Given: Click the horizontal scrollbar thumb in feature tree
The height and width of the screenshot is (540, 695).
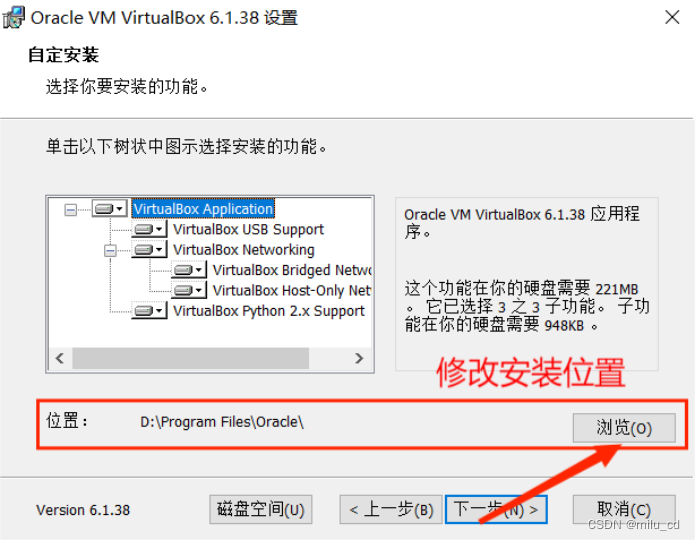Looking at the screenshot, I should tap(191, 358).
